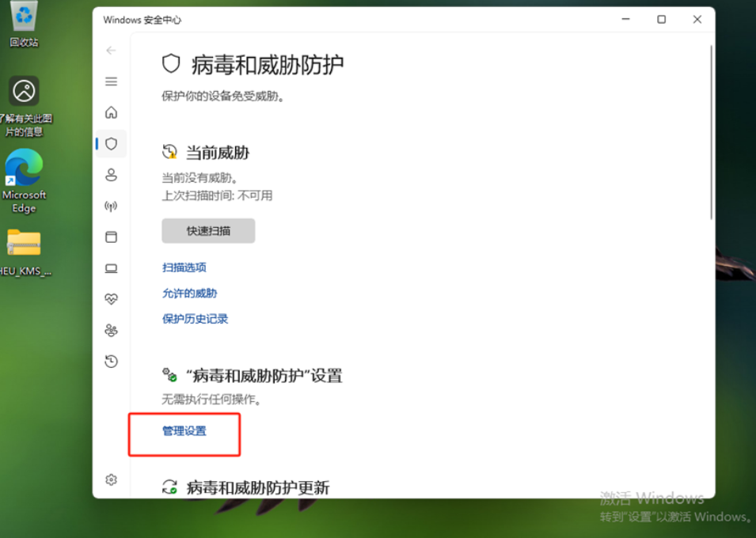Viewport: 756px width, 538px height.
Task: Click the 病毒和威胁防护更新 heading
Action: click(258, 487)
